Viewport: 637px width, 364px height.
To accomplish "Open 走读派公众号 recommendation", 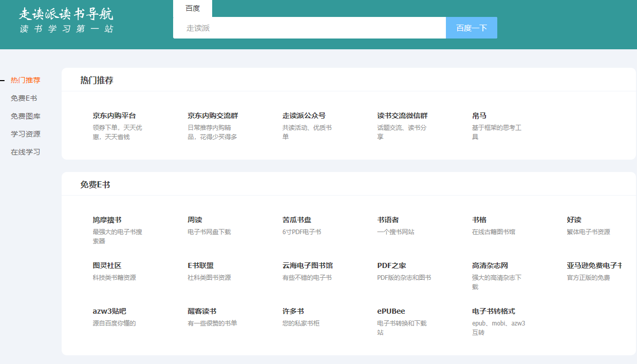I will (x=304, y=116).
